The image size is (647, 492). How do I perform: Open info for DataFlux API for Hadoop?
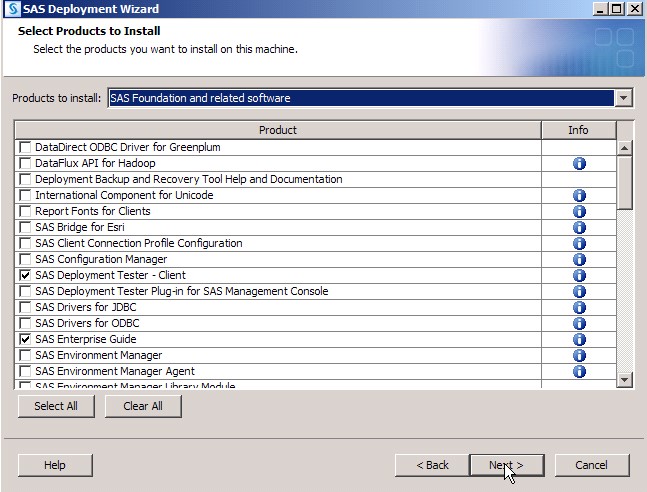click(x=579, y=163)
